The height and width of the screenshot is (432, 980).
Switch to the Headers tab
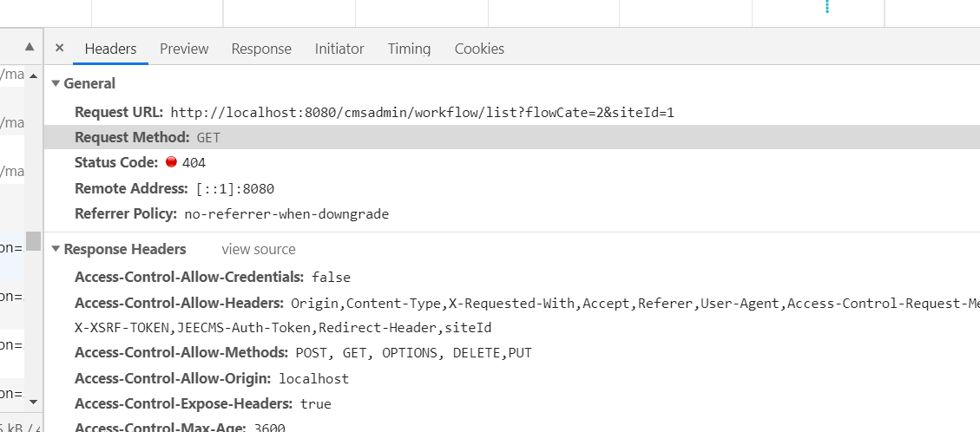tap(110, 49)
